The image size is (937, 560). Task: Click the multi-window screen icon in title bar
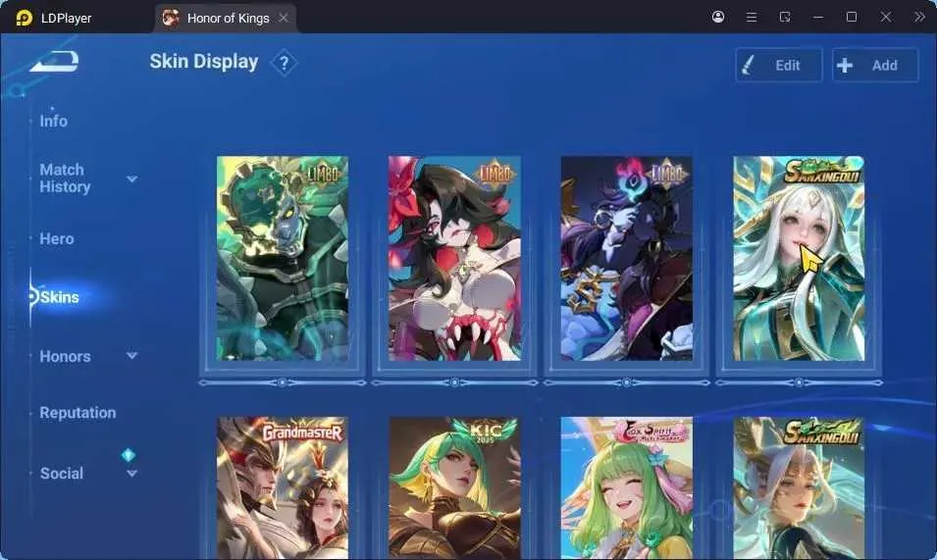[785, 17]
